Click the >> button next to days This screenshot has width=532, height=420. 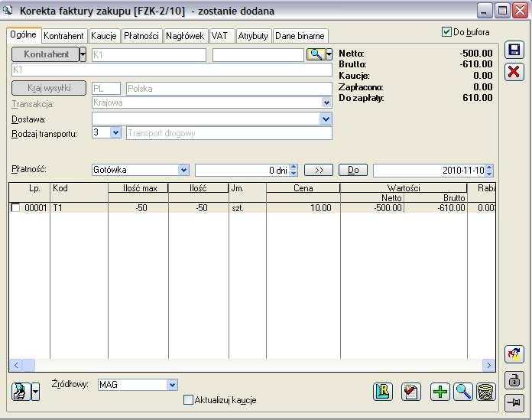[x=319, y=170]
